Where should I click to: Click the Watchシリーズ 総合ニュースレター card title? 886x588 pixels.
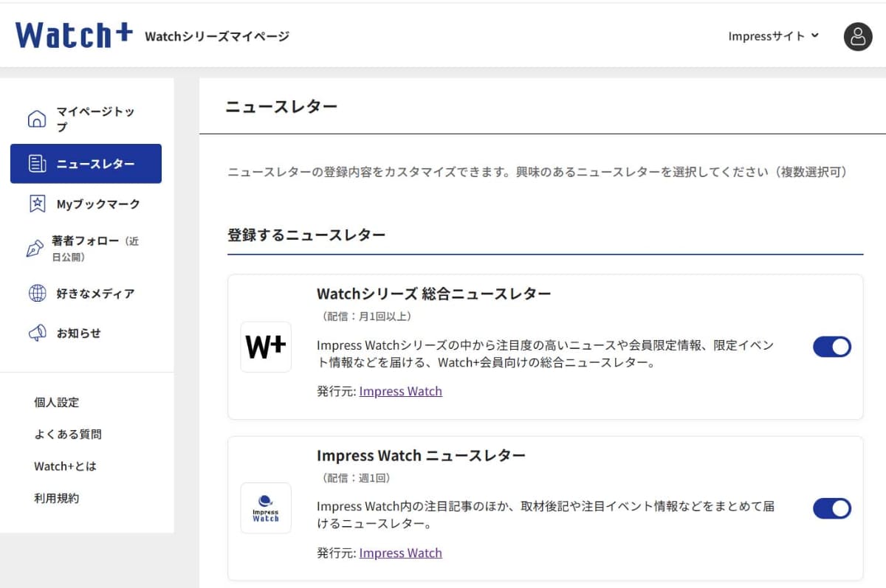click(x=434, y=294)
